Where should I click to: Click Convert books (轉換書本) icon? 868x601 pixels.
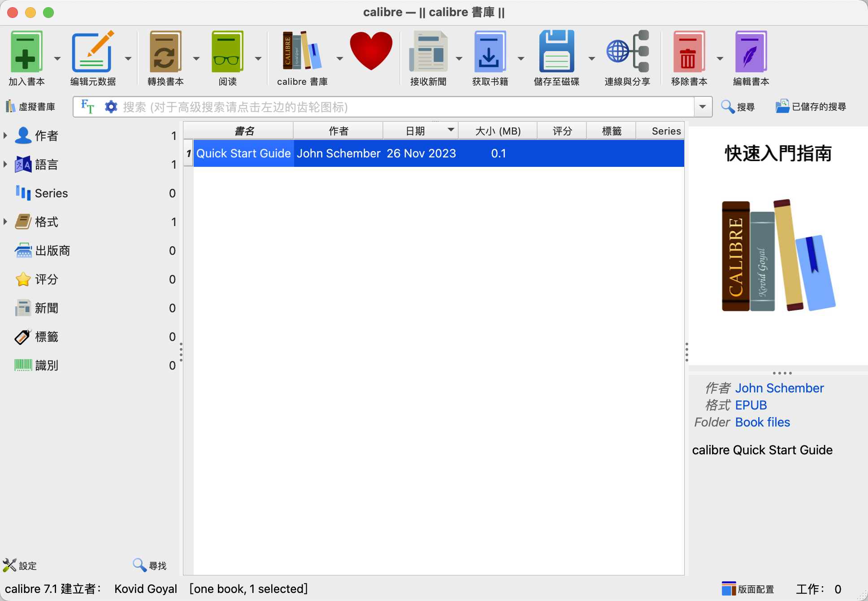tap(165, 52)
